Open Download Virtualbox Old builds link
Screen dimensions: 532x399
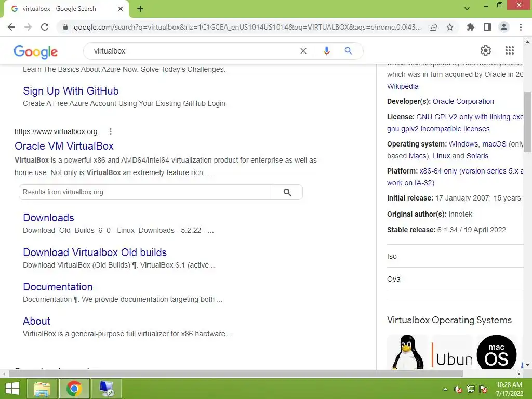point(95,252)
